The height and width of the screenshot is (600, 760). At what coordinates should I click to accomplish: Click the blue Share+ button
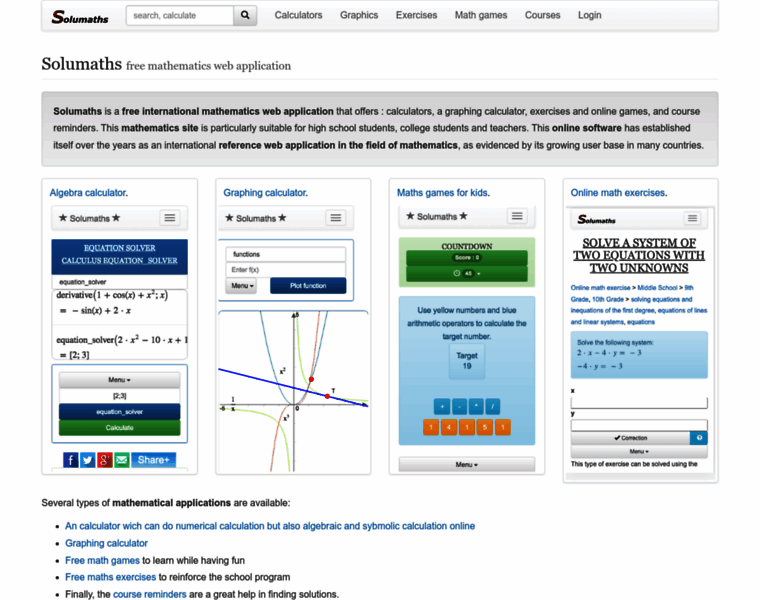click(x=153, y=460)
